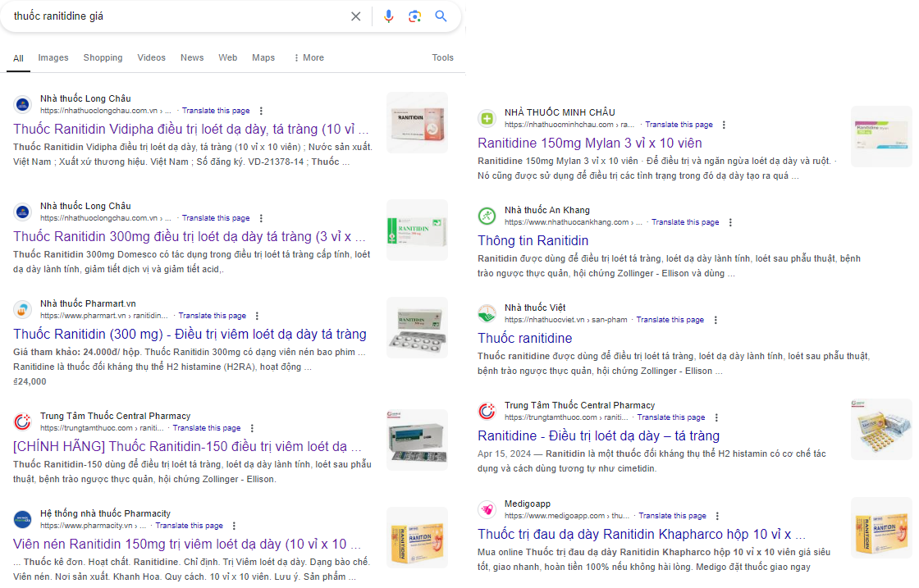Translate the Pharmart.vn result page
This screenshot has height=588, width=919.
point(213,316)
